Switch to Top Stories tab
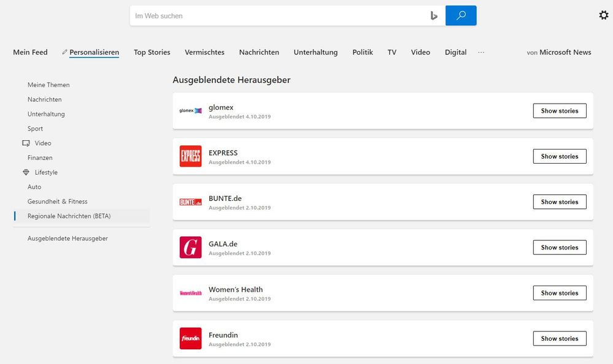This screenshot has width=613, height=364. 152,52
